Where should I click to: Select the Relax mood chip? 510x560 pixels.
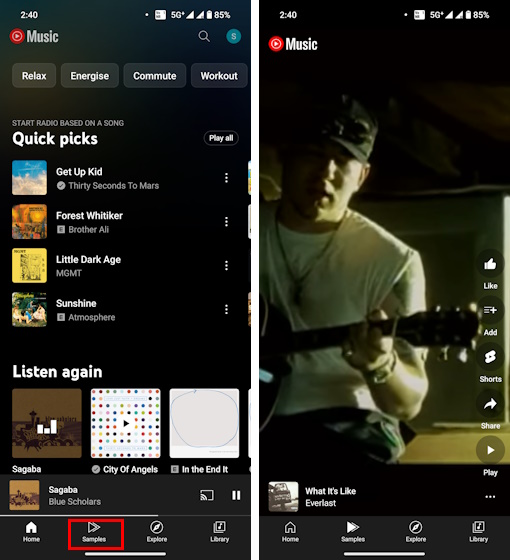pos(34,76)
